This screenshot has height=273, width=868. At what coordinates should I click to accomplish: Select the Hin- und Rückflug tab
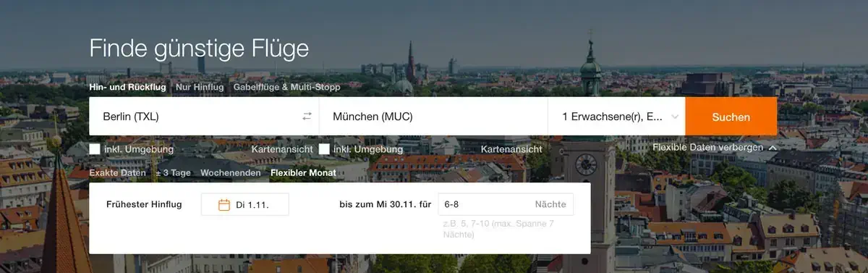click(127, 87)
